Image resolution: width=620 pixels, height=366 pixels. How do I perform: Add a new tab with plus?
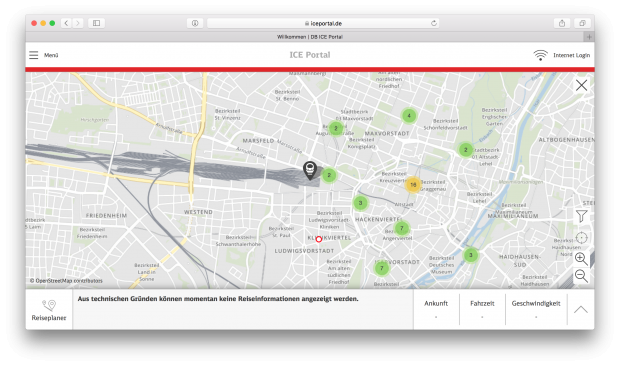pyautogui.click(x=589, y=37)
